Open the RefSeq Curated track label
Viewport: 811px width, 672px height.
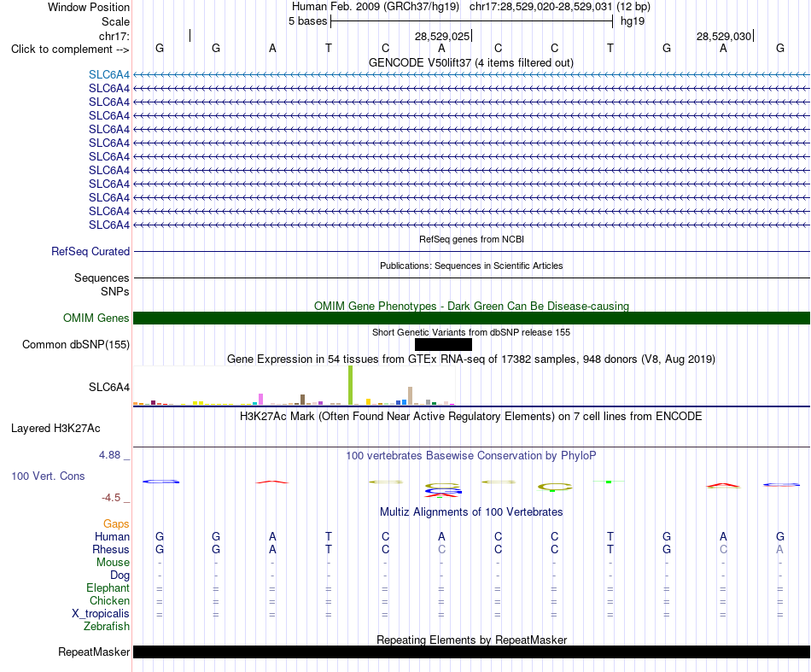click(x=90, y=251)
